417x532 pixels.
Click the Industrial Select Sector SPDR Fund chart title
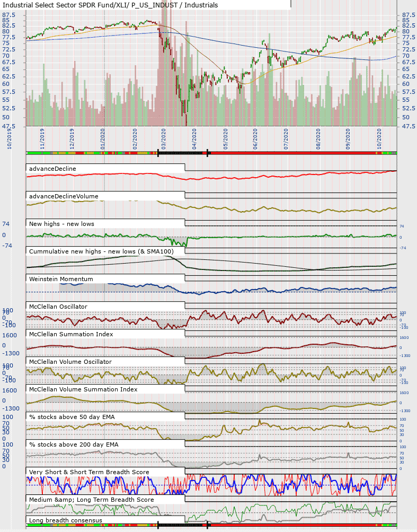[x=110, y=5]
